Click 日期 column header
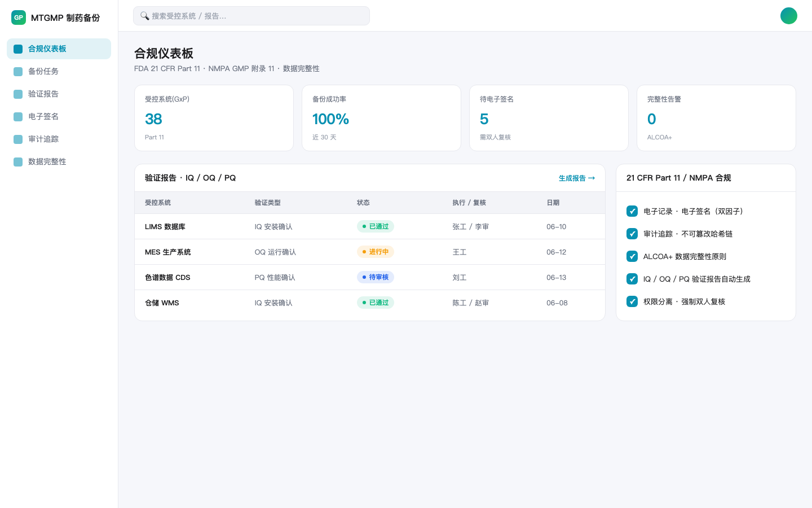This screenshot has height=508, width=812. (553, 203)
